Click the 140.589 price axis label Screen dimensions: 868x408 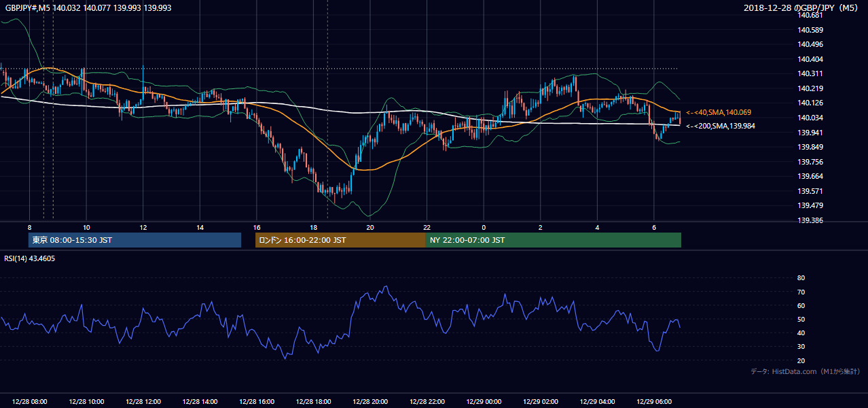tap(811, 30)
